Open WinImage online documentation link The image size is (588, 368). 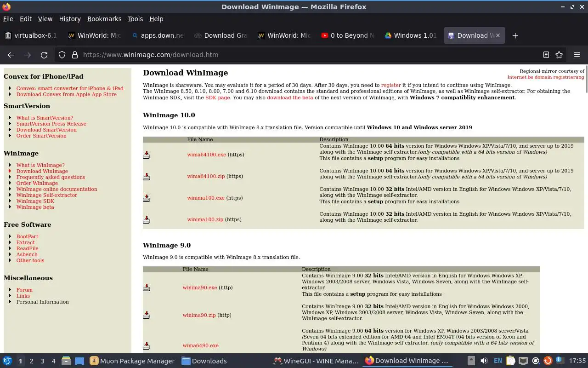tap(57, 189)
